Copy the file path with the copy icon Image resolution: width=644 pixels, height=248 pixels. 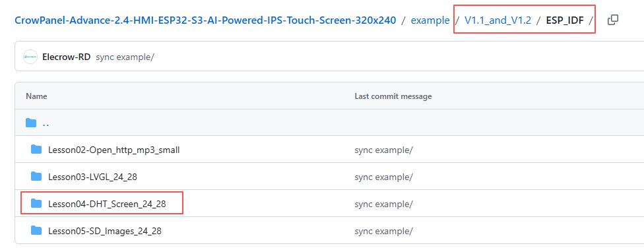point(613,20)
